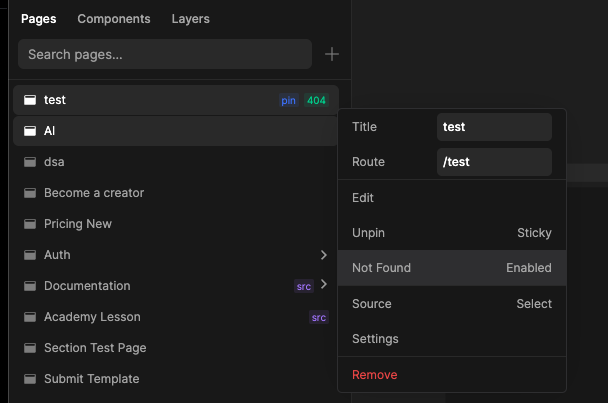Add a new page with plus icon
Viewport: 608px width, 403px height.
(332, 54)
